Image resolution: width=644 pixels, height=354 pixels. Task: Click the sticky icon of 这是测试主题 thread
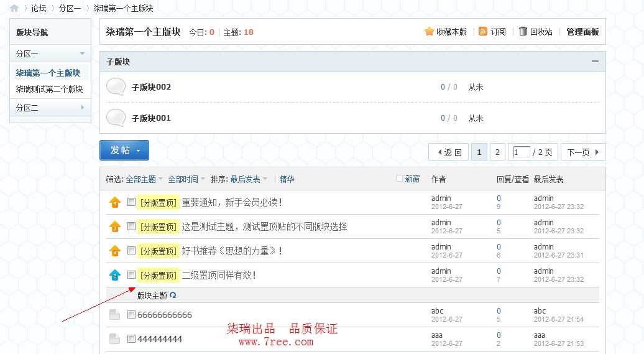115,226
